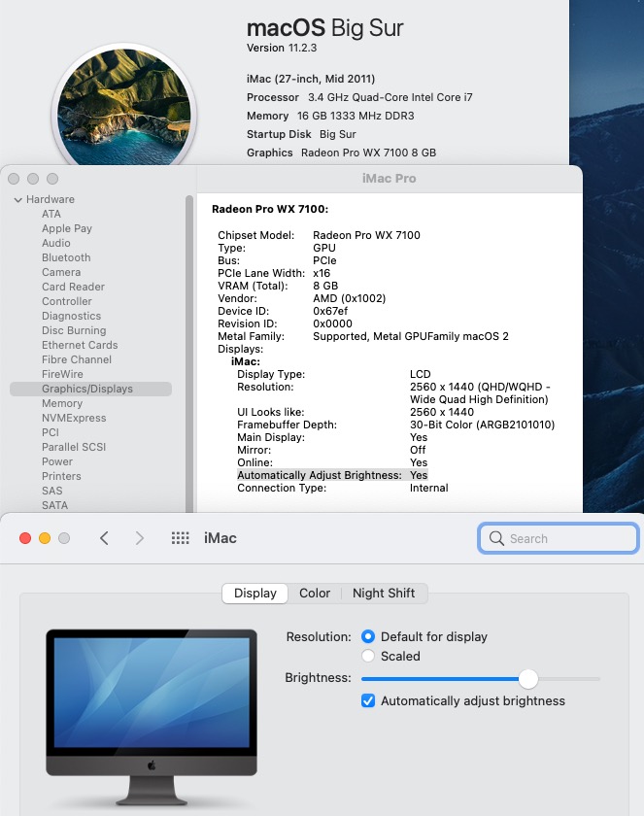Click the Brightness slider knob

(x=528, y=679)
